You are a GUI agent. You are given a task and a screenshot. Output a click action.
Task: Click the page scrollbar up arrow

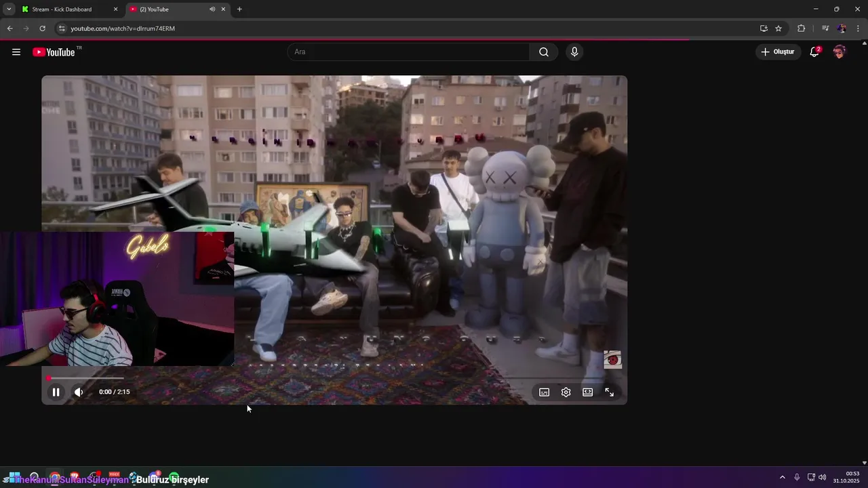pyautogui.click(x=864, y=43)
